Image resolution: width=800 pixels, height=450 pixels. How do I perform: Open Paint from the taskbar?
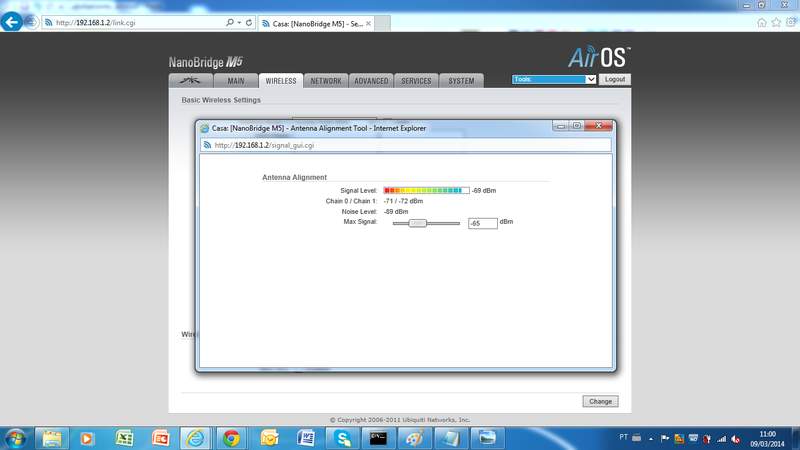pos(414,438)
